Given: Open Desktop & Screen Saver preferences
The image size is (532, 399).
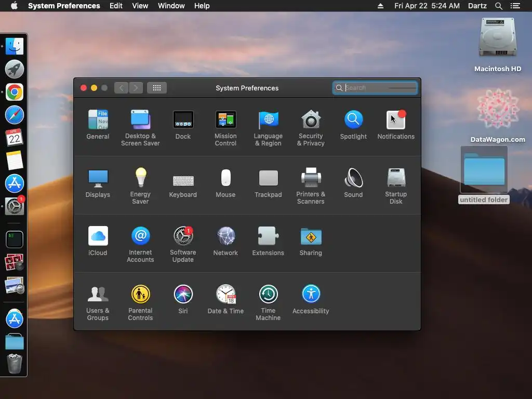Looking at the screenshot, I should click(140, 128).
